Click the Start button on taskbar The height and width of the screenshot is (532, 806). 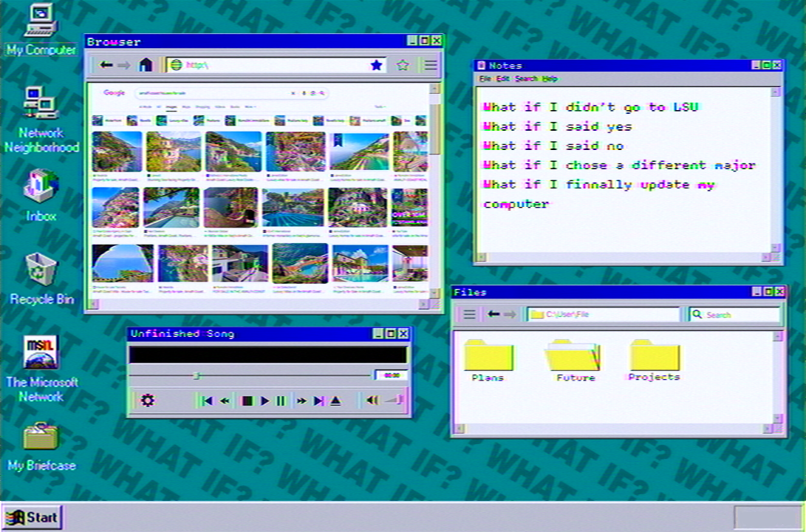coord(33,517)
